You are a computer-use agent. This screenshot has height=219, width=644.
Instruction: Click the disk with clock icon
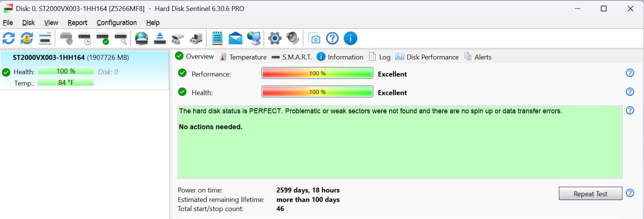(85, 38)
